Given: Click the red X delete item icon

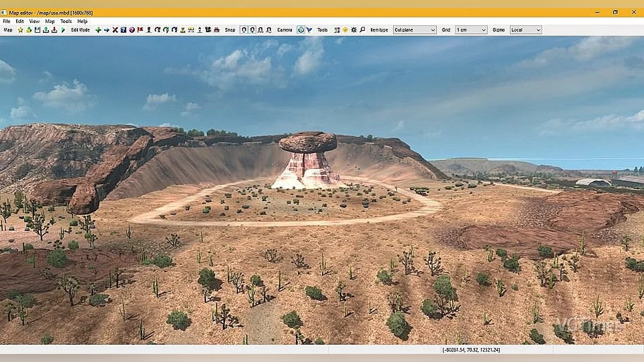Looking at the screenshot, I should click(x=115, y=30).
